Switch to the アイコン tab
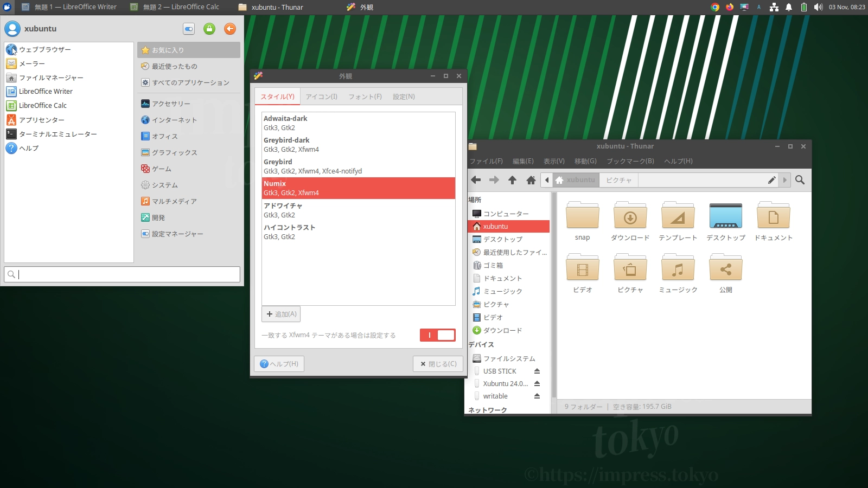The width and height of the screenshot is (868, 488). pos(321,97)
